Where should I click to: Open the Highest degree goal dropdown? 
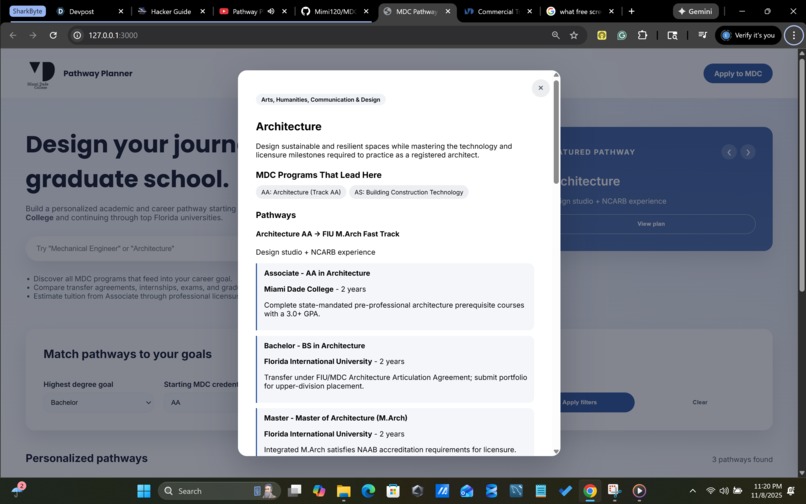(x=100, y=402)
